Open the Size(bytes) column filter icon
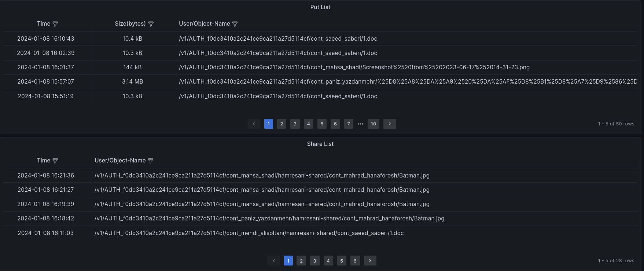This screenshot has width=644, height=271. point(151,24)
